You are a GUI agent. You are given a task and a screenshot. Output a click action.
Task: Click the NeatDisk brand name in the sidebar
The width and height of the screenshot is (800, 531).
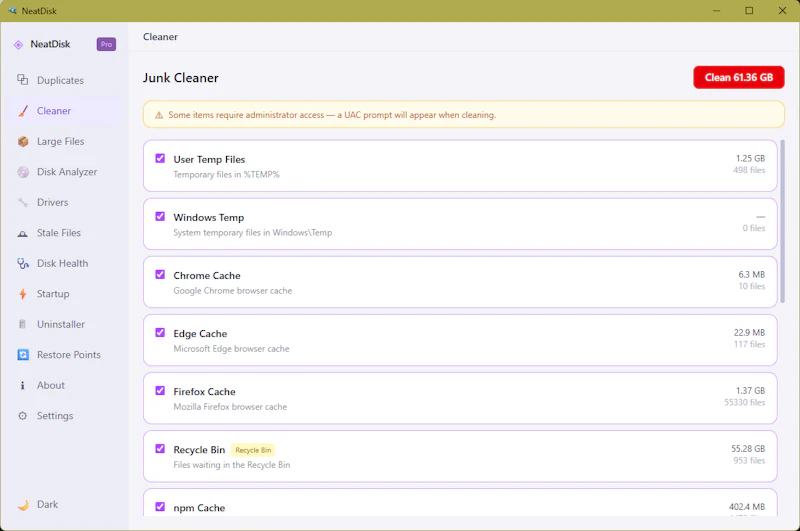point(50,44)
